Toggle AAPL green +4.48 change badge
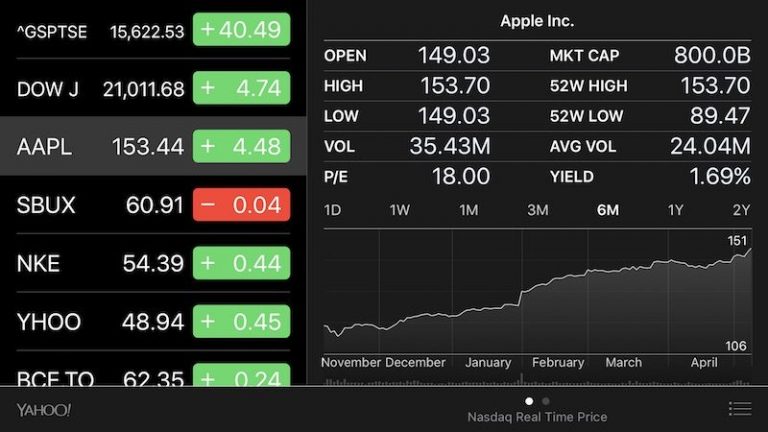 tap(244, 147)
